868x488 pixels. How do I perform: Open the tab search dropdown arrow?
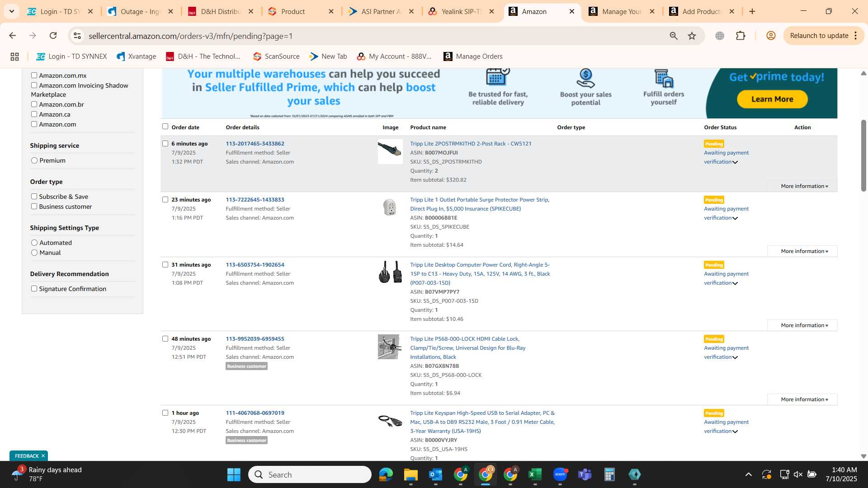[x=12, y=11]
